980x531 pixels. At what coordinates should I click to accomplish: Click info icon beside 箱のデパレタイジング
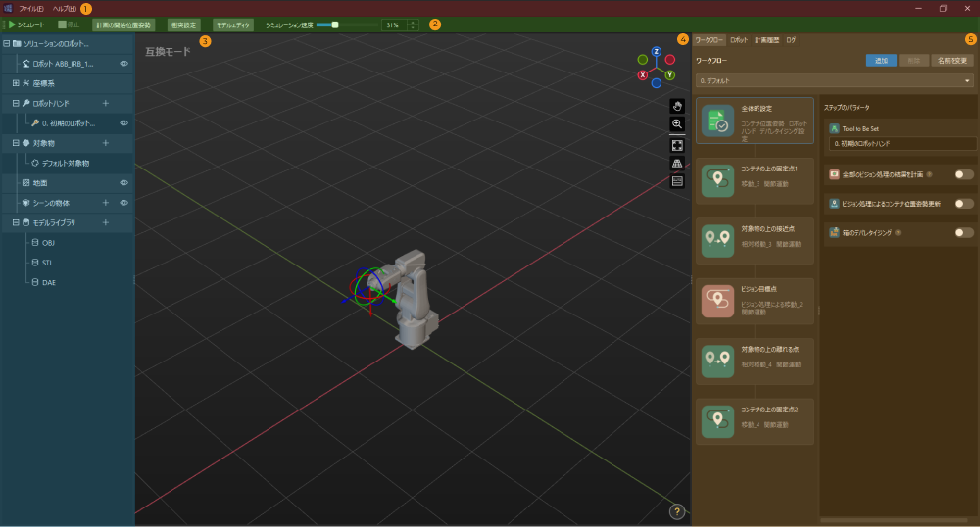click(898, 233)
